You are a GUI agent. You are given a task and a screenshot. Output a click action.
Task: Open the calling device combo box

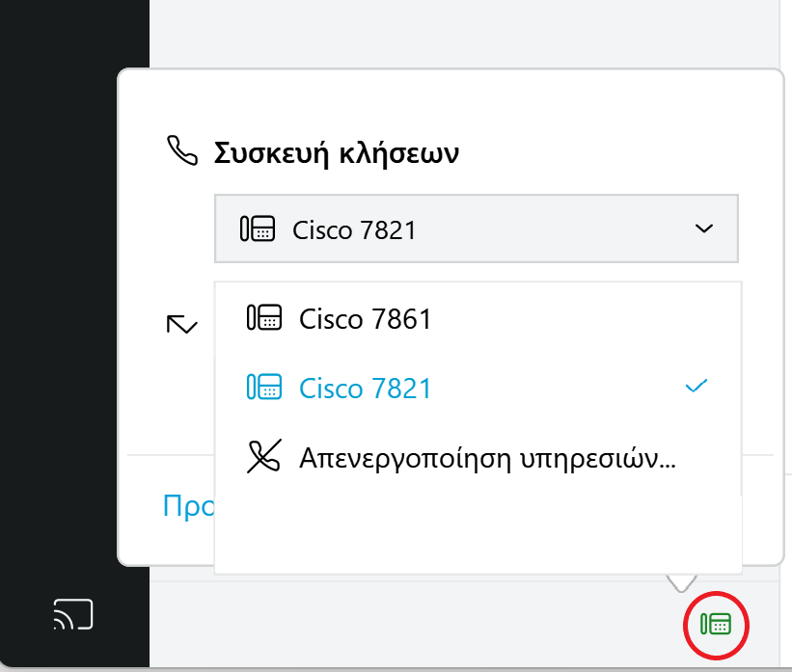[x=477, y=228]
